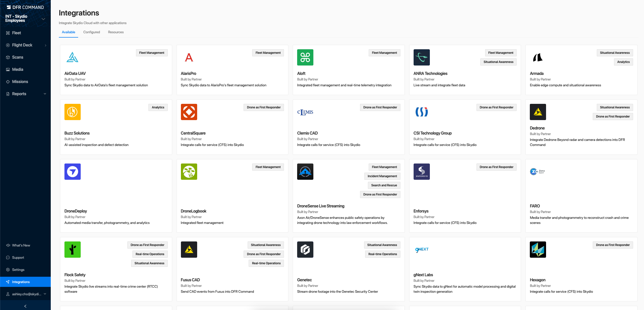This screenshot has height=310, width=644.
Task: Open the Reports sidebar item
Action: pyautogui.click(x=25, y=94)
